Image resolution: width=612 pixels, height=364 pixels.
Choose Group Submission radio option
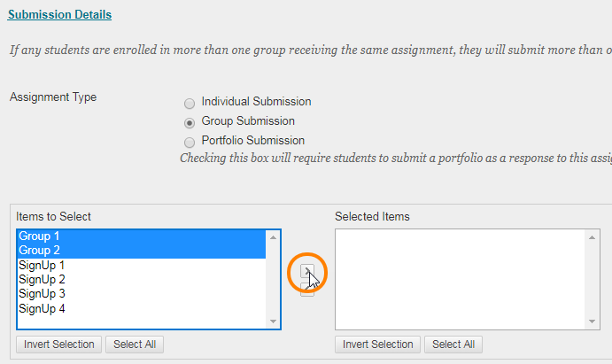pyautogui.click(x=190, y=122)
